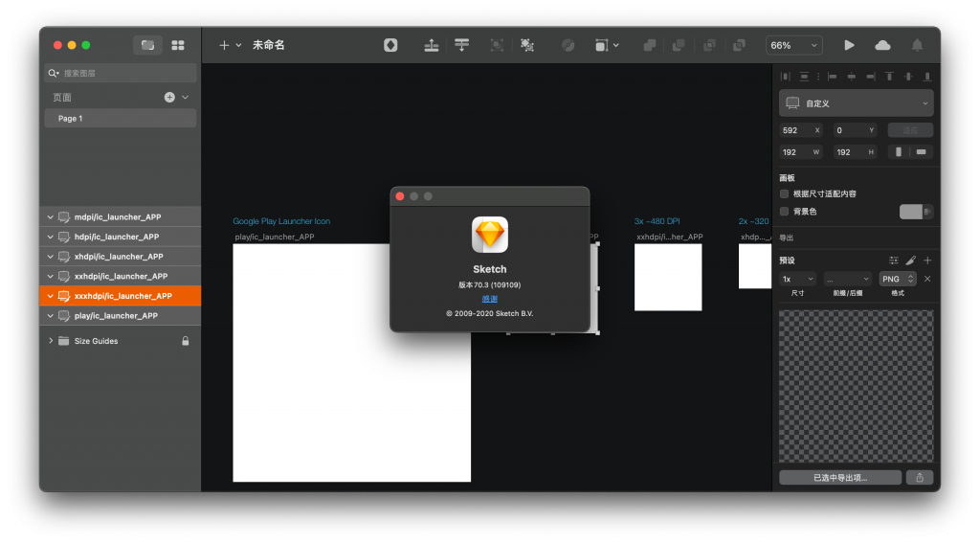Image resolution: width=980 pixels, height=544 pixels.
Task: Apply the Intersect boolean operation
Action: click(x=709, y=45)
